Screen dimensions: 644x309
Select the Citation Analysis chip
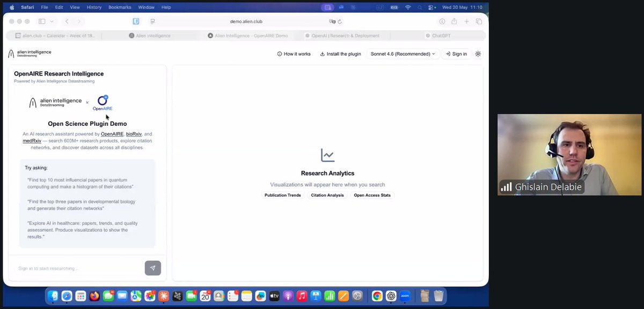coord(327,195)
